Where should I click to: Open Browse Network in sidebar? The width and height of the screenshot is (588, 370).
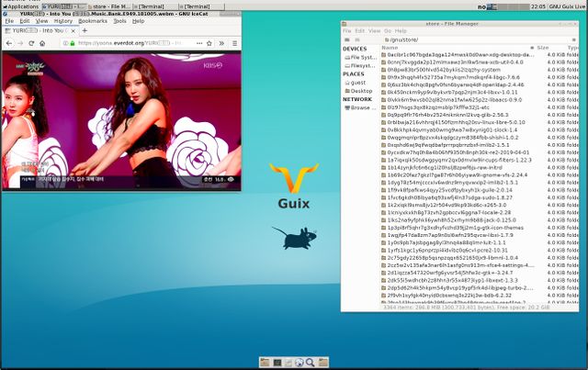[x=360, y=107]
